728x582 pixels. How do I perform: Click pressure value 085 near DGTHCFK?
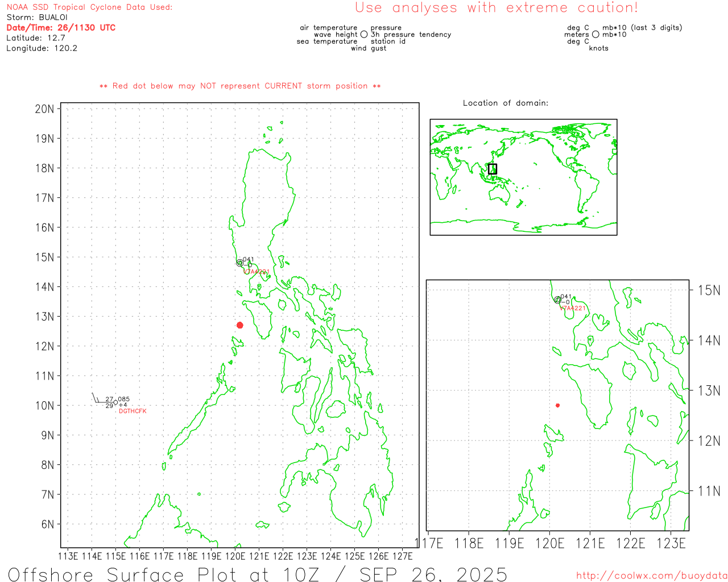[x=123, y=400]
